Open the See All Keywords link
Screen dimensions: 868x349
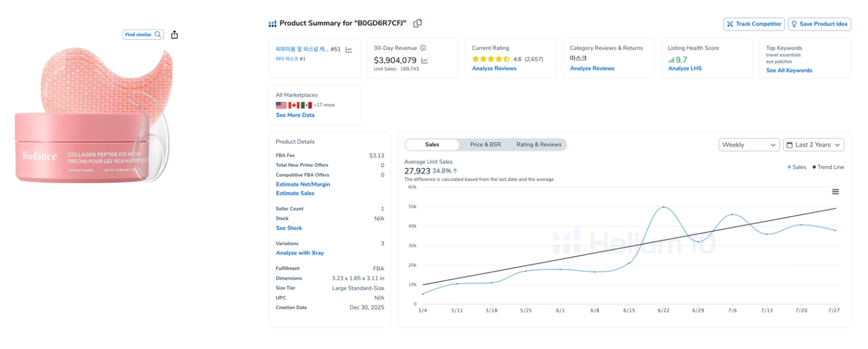point(789,71)
